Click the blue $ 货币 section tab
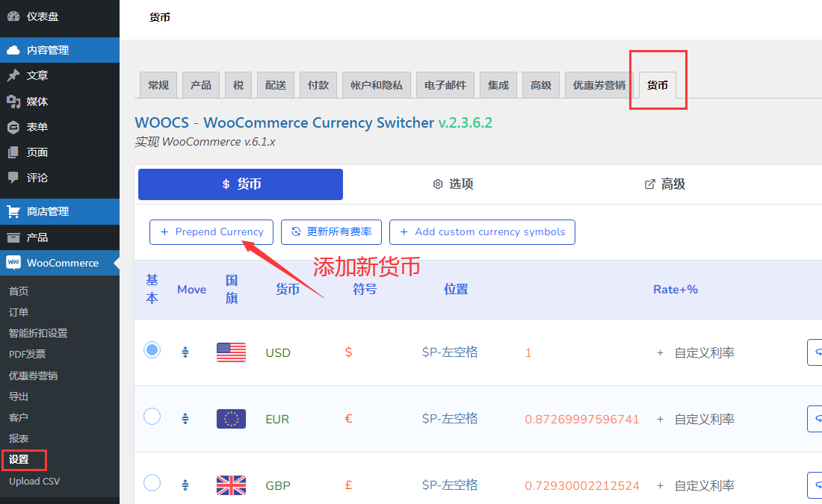The width and height of the screenshot is (822, 504). click(241, 184)
